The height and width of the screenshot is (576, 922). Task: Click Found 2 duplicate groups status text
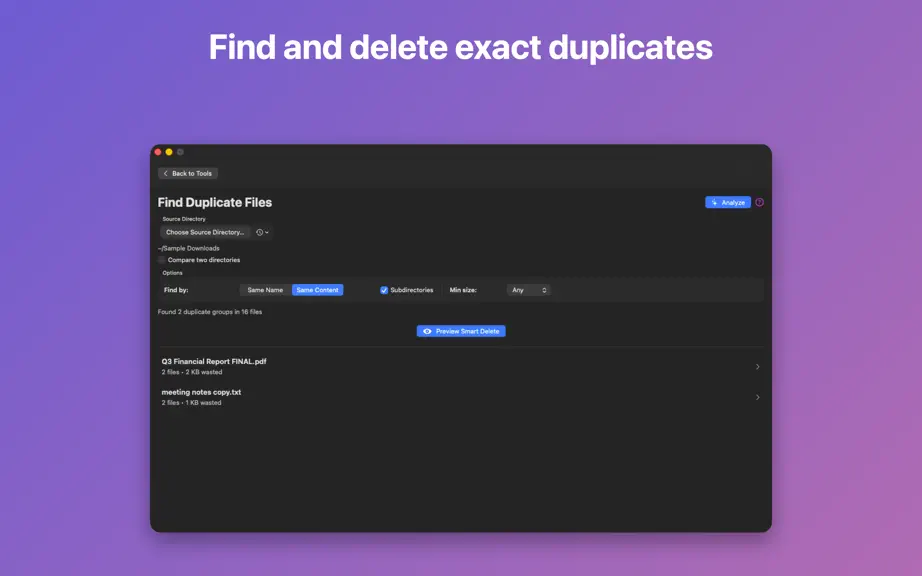[210, 312]
